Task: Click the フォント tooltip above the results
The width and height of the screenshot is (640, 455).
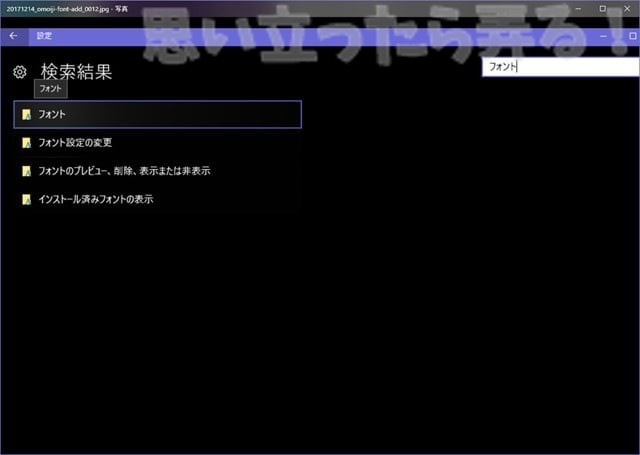Action: coord(50,89)
